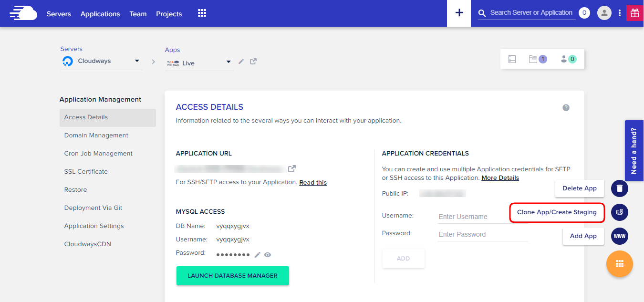Click the Cloudflare logo in the top bar

point(22,13)
